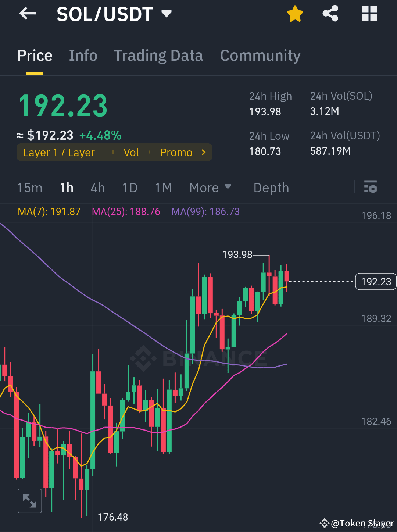Open the grid layout icon top right

click(369, 13)
